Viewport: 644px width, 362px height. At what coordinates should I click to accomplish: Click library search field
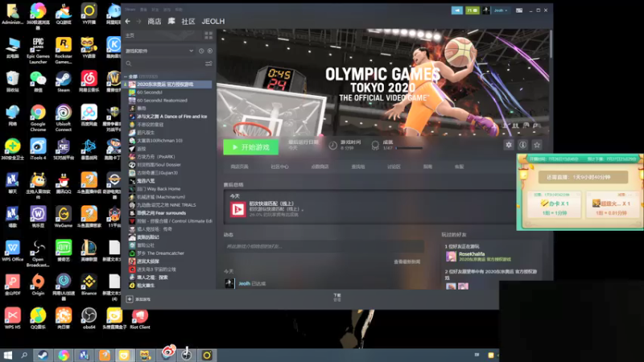[164, 64]
